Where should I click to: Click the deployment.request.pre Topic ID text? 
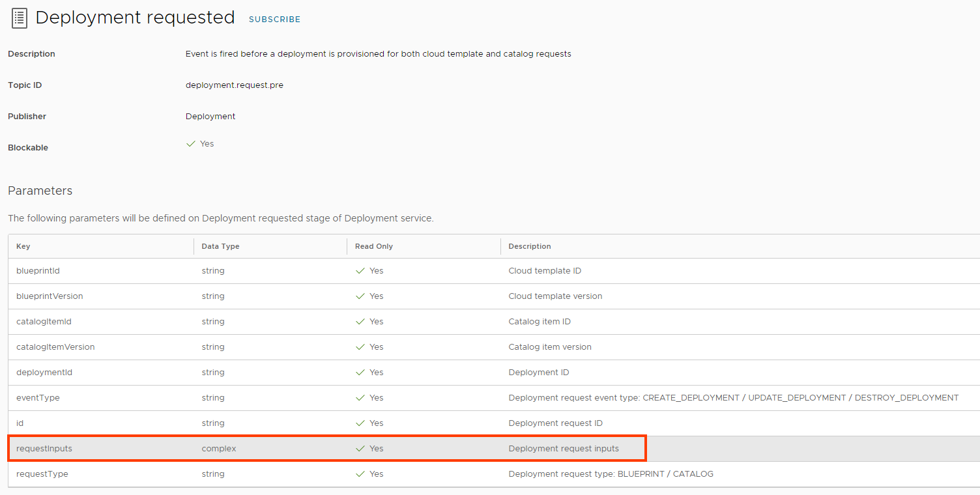[x=235, y=85]
